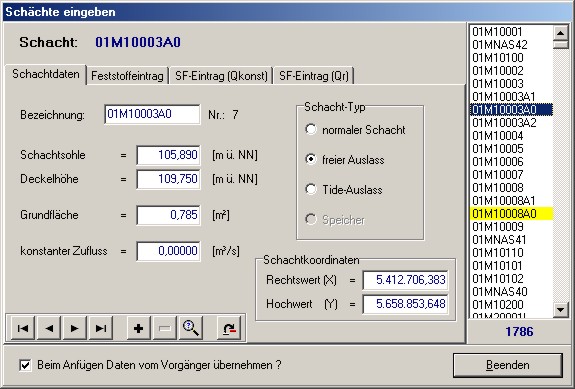Select list entry 01M10006
Viewport: 575px width, 389px height.
[x=511, y=162]
